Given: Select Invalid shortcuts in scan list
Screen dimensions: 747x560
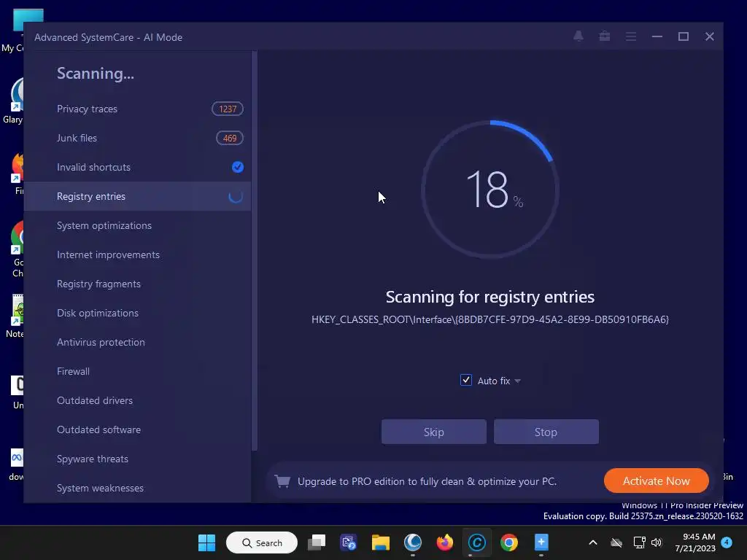Looking at the screenshot, I should point(137,167).
